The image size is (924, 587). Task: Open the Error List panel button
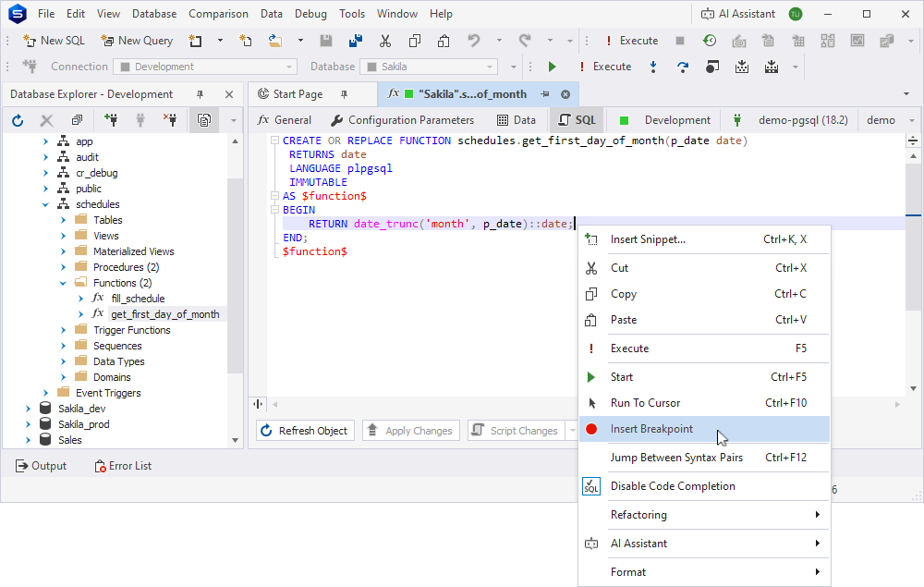point(123,466)
